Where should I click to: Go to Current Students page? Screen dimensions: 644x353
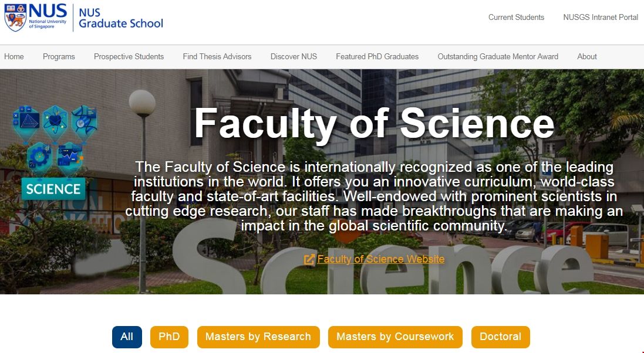pyautogui.click(x=516, y=17)
